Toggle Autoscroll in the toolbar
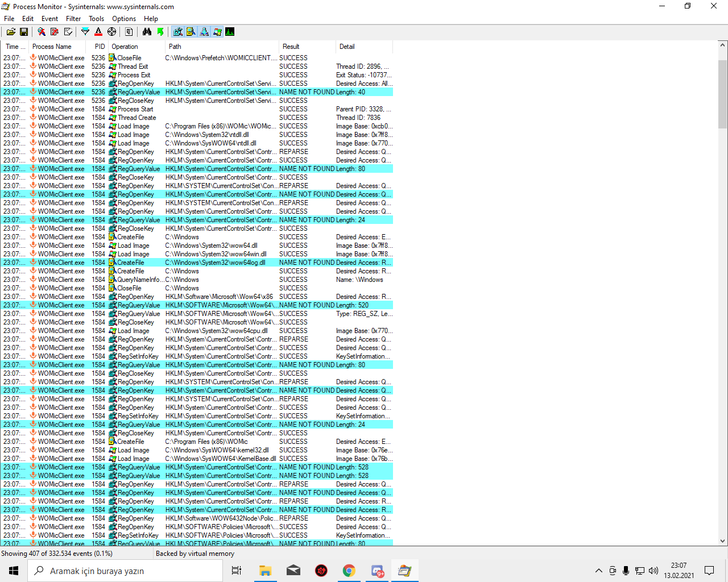This screenshot has height=582, width=728. (x=55, y=32)
